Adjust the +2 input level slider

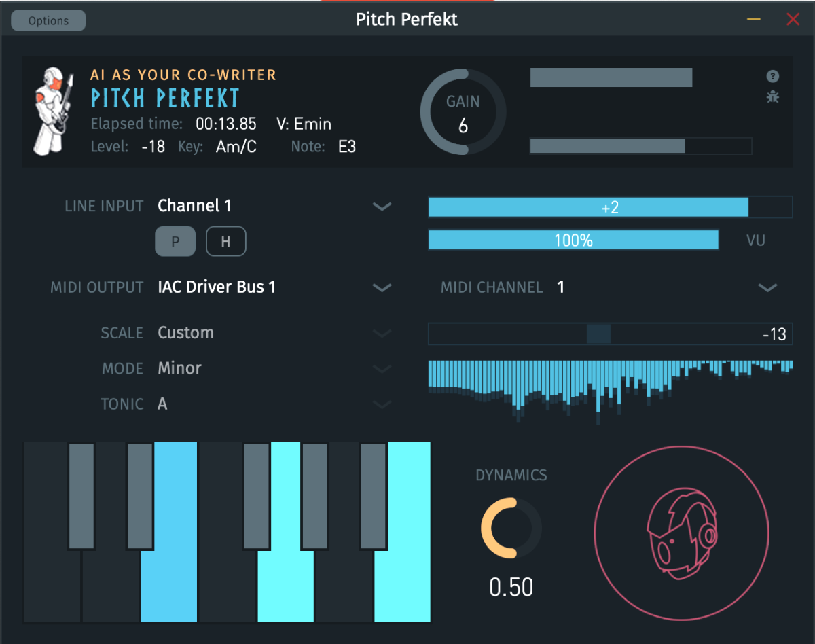tap(611, 207)
